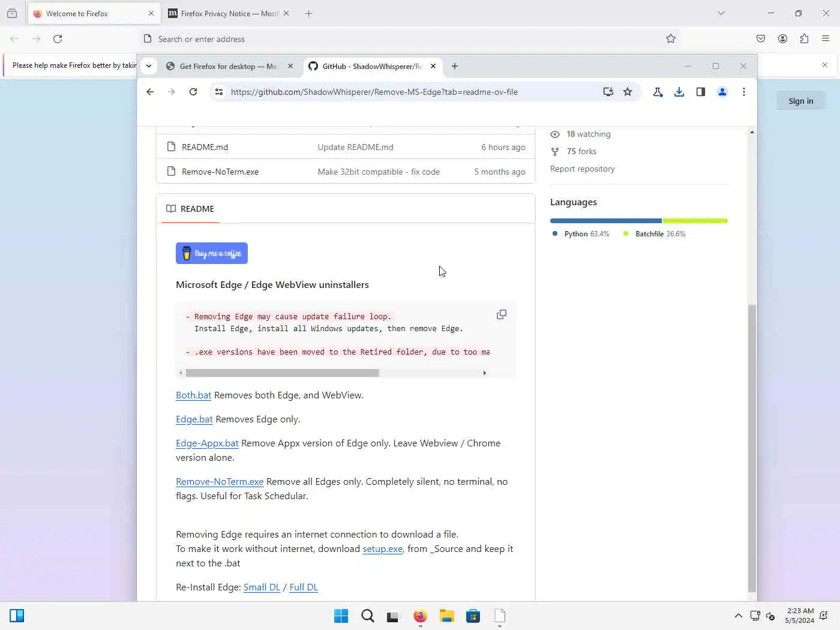
Task: Click Full DL reinstall link
Action: (x=304, y=587)
